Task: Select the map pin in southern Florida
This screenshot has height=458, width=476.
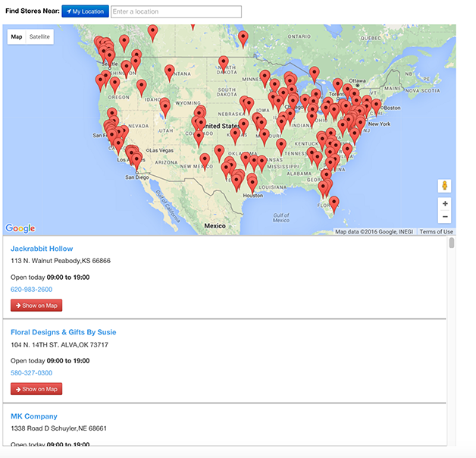Action: 334,205
